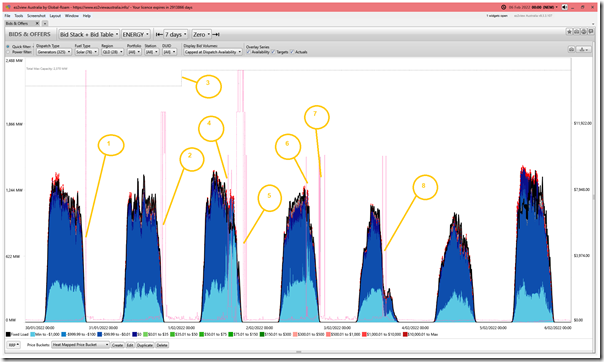The height and width of the screenshot is (362, 604).
Task: Click the $150.01 to $300 legend swatch
Action: coord(262,334)
